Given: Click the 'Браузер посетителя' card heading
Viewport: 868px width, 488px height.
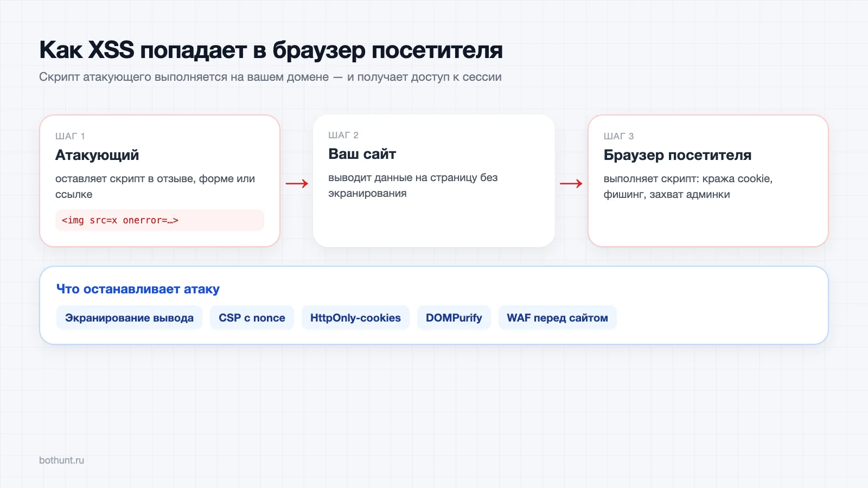Looking at the screenshot, I should point(678,155).
